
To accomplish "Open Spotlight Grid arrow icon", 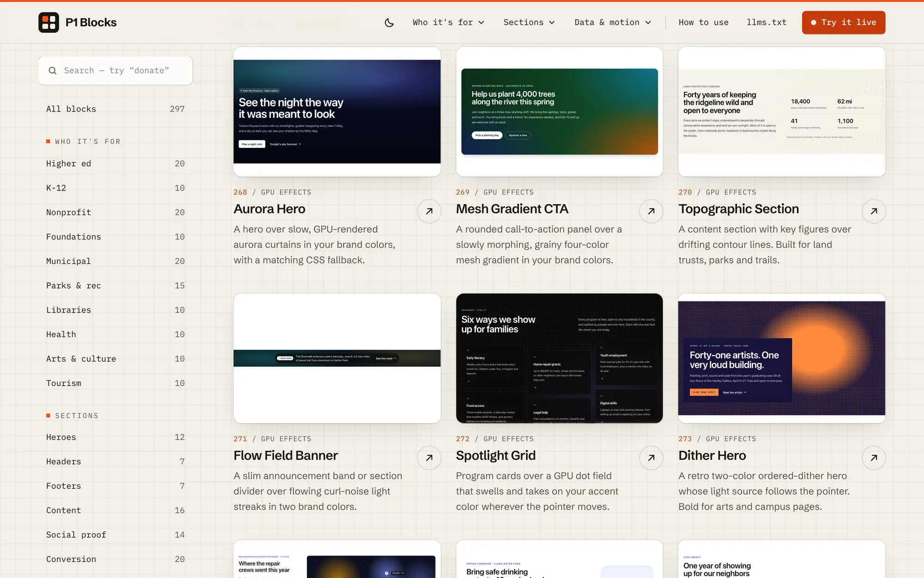I will click(x=651, y=458).
